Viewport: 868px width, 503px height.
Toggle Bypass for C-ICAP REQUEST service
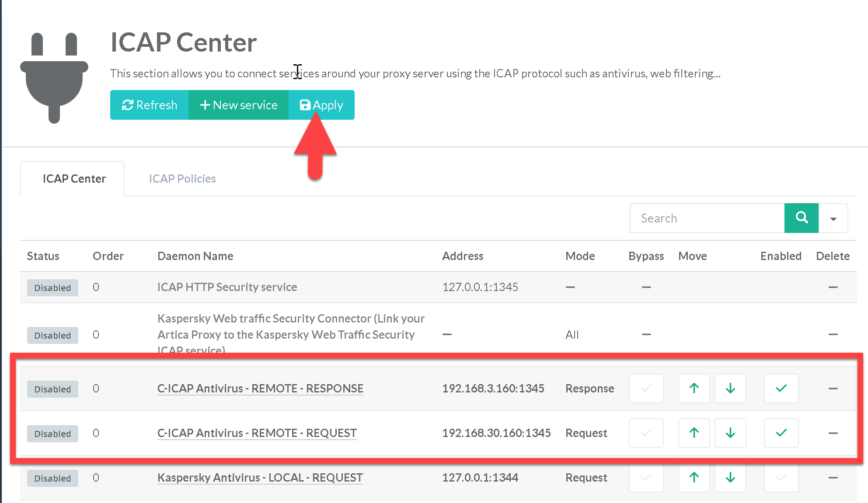tap(646, 433)
